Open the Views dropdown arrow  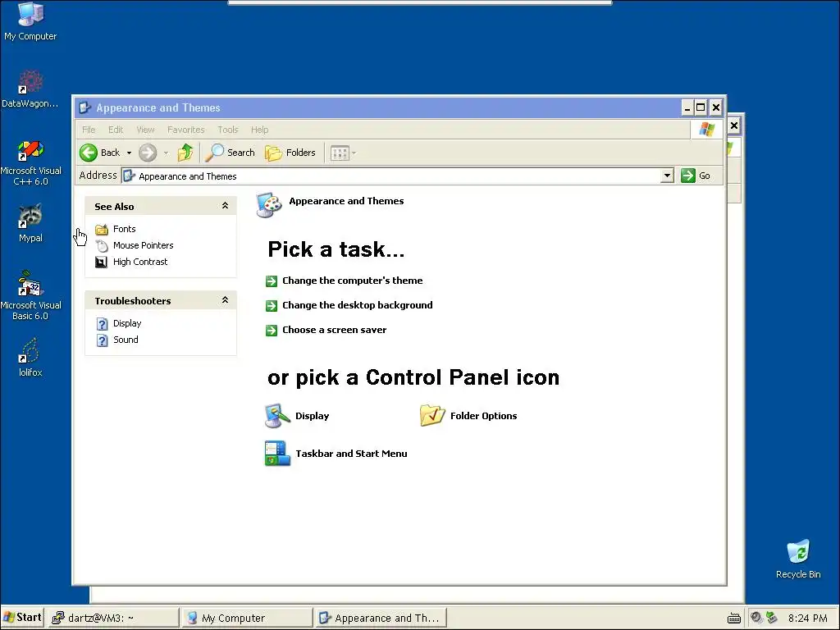pyautogui.click(x=354, y=153)
